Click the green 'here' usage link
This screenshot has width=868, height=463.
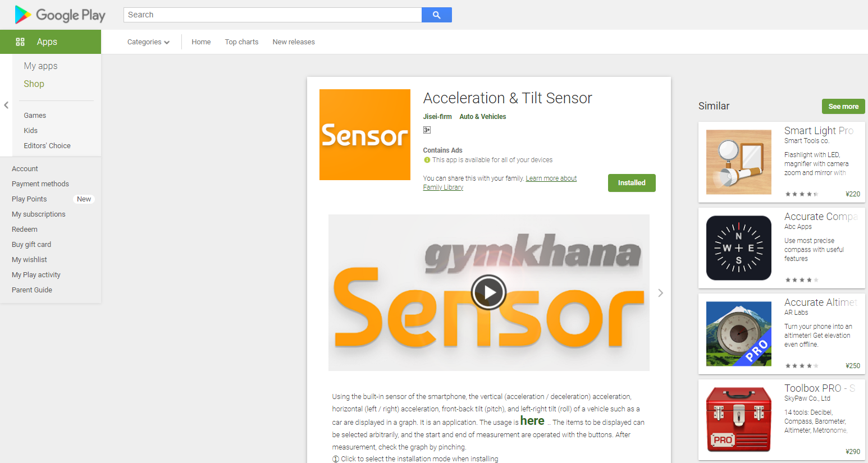click(x=532, y=421)
